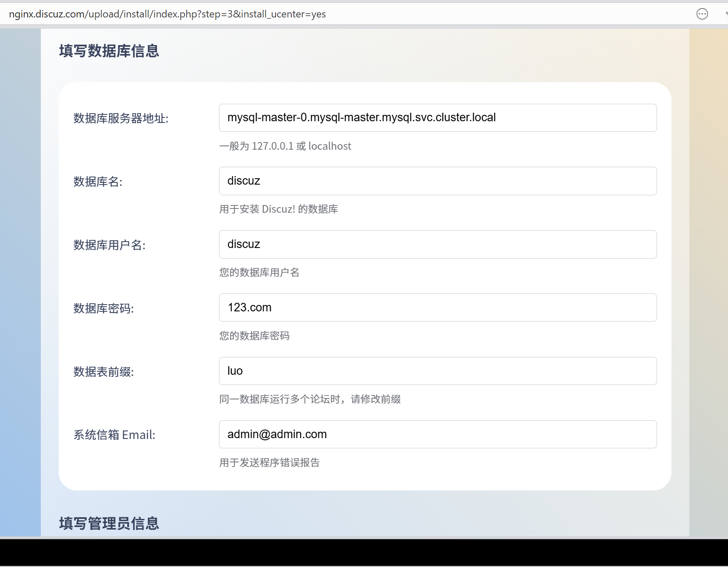Click the 填写数据库信息 heading
Screen dimensions: 728x567
tap(109, 51)
